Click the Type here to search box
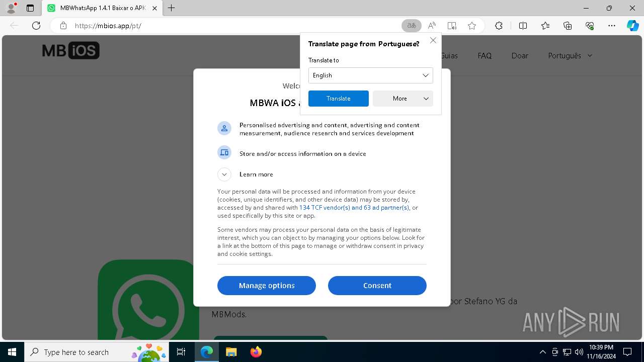The height and width of the screenshot is (362, 644). pyautogui.click(x=97, y=352)
